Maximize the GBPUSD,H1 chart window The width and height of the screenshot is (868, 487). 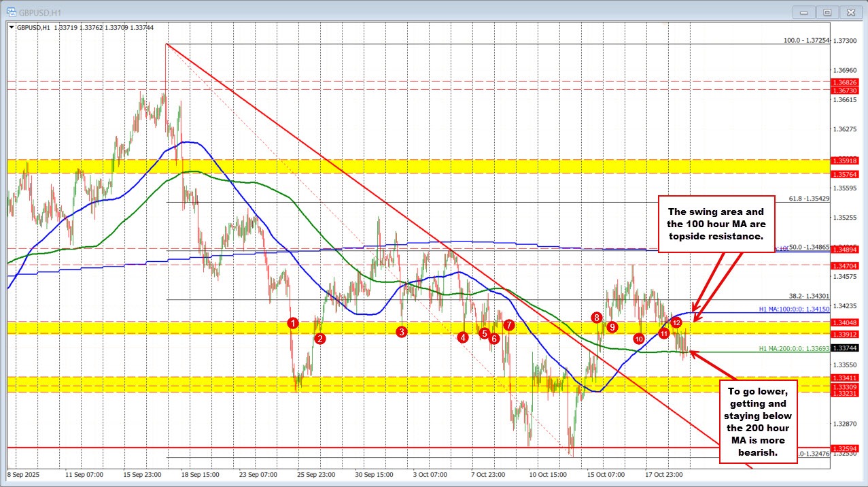tap(827, 12)
